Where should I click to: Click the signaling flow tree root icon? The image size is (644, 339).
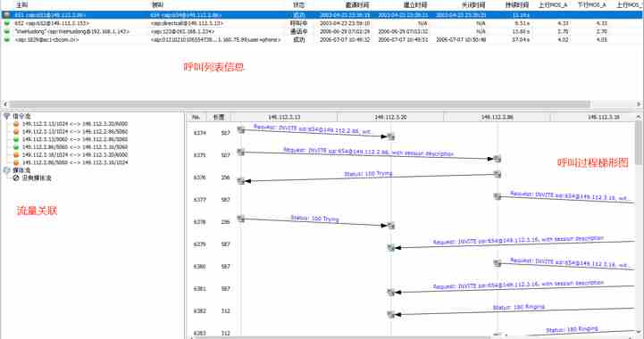(6, 116)
